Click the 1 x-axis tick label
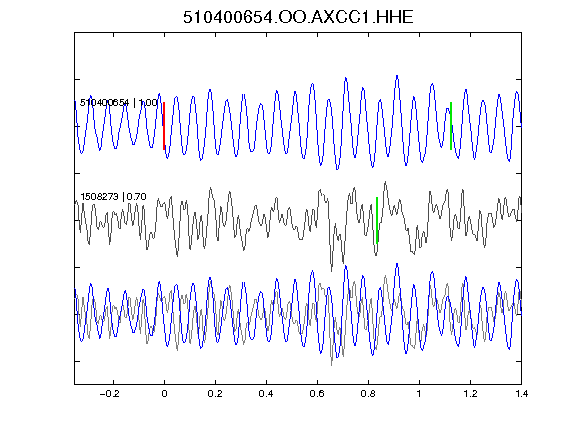576x432 pixels. coord(419,394)
